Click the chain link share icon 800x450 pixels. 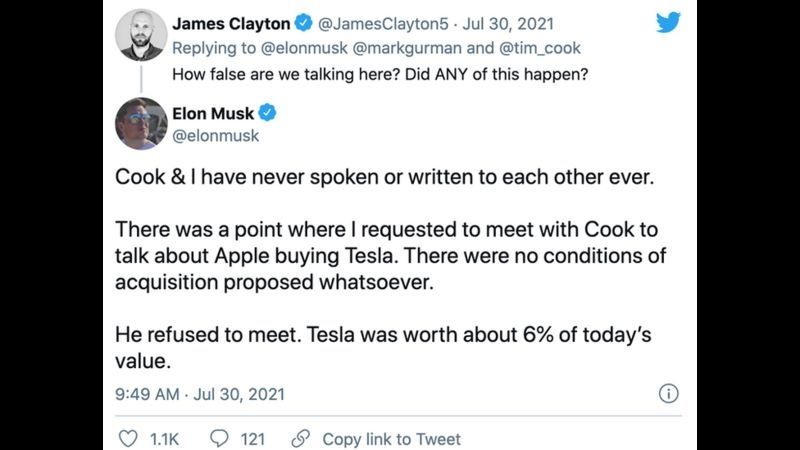pos(299,439)
